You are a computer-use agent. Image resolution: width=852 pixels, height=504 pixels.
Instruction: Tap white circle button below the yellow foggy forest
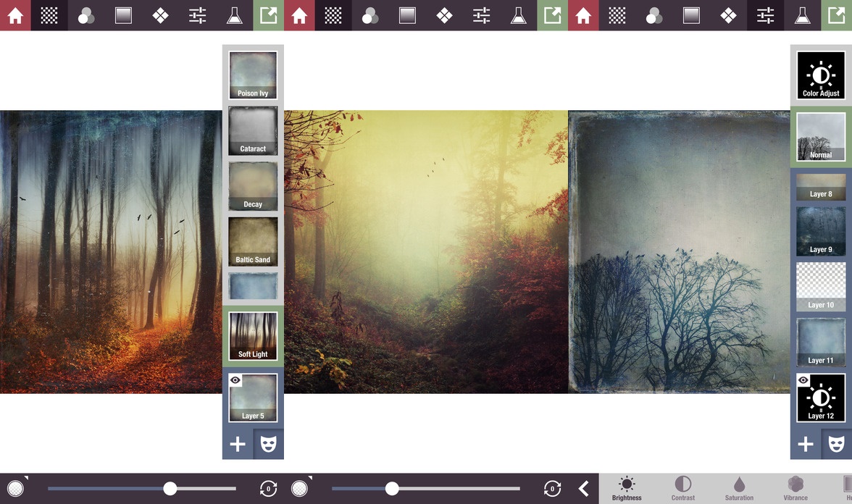click(299, 488)
